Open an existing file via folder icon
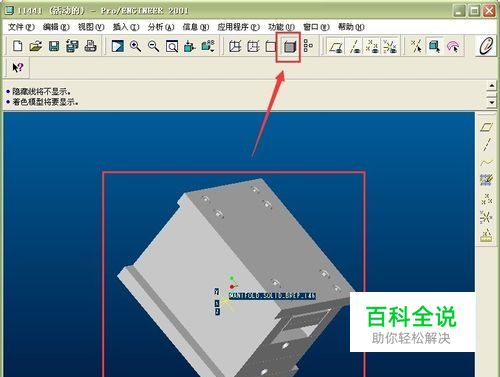500x377 pixels. pyautogui.click(x=36, y=46)
